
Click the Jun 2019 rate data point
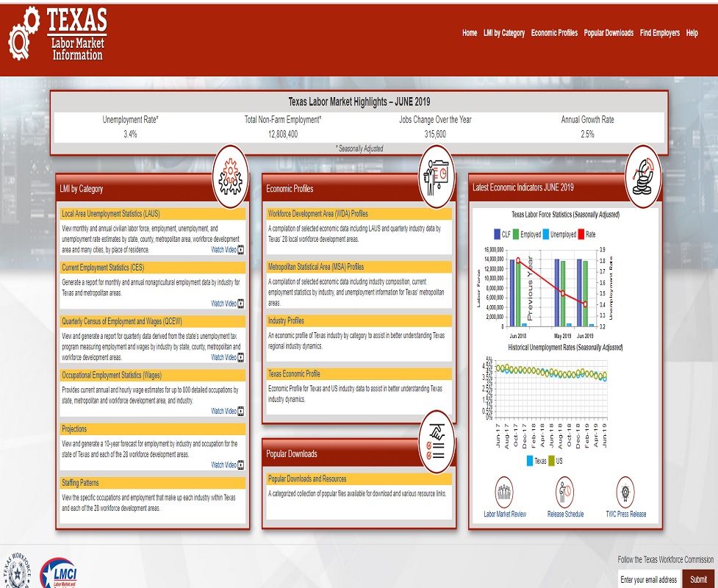(x=585, y=304)
